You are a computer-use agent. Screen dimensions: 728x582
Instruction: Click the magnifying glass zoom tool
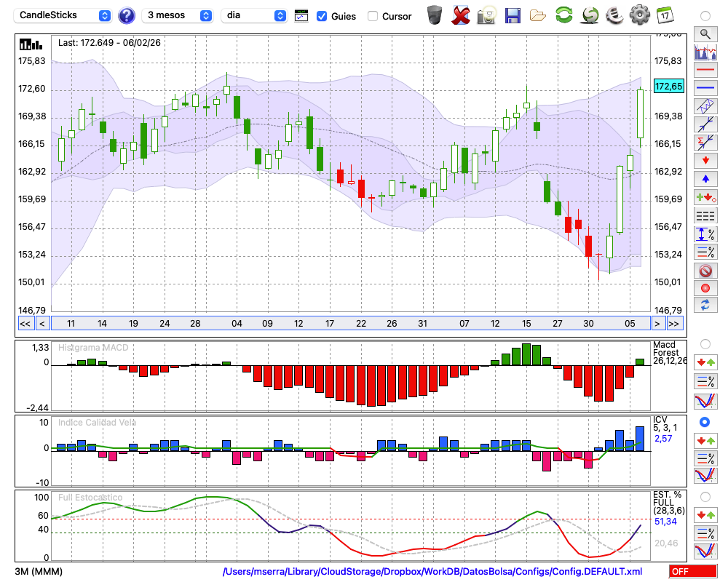[705, 33]
